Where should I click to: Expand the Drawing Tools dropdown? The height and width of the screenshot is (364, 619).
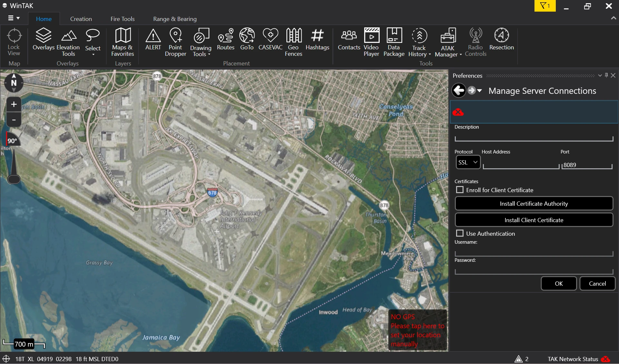209,54
